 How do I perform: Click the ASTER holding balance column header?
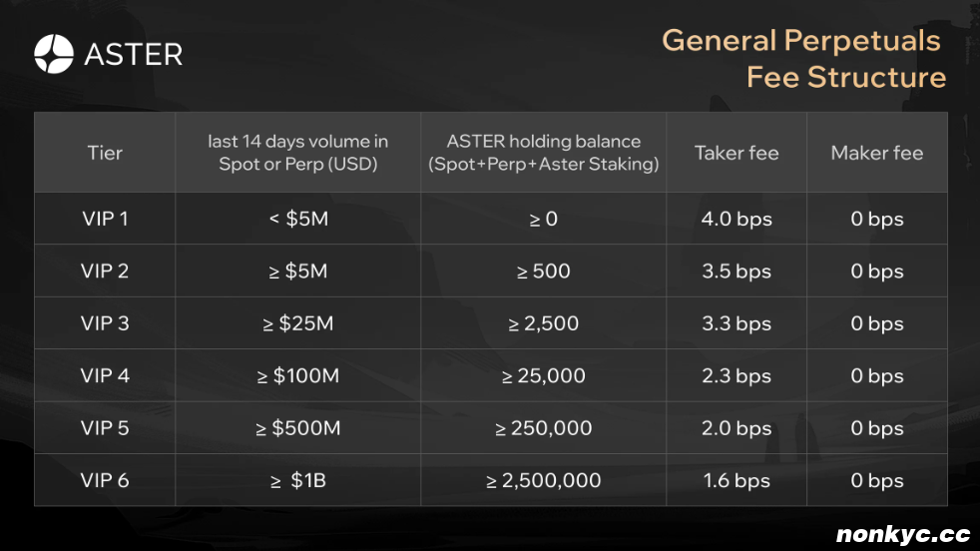pyautogui.click(x=543, y=153)
